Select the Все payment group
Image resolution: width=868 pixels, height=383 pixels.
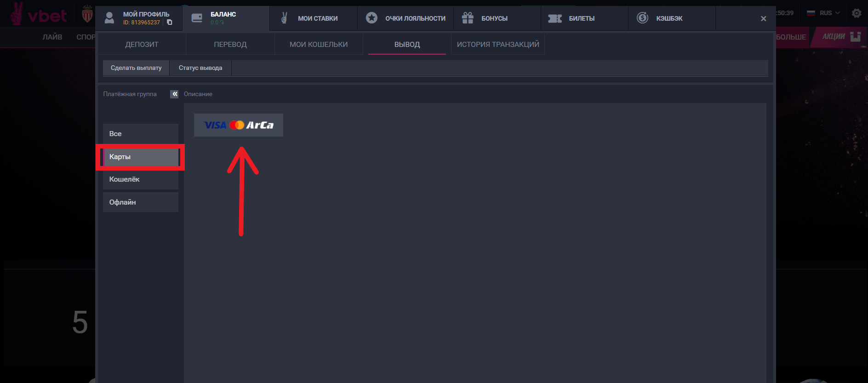click(141, 133)
